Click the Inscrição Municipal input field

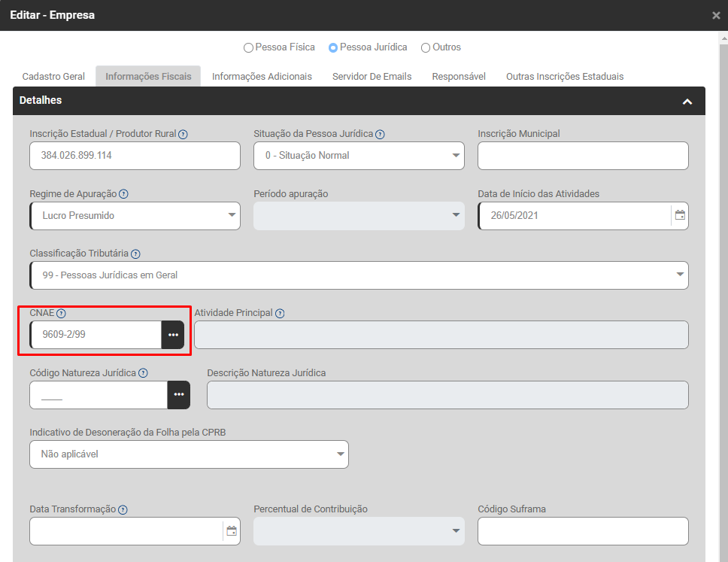point(583,156)
